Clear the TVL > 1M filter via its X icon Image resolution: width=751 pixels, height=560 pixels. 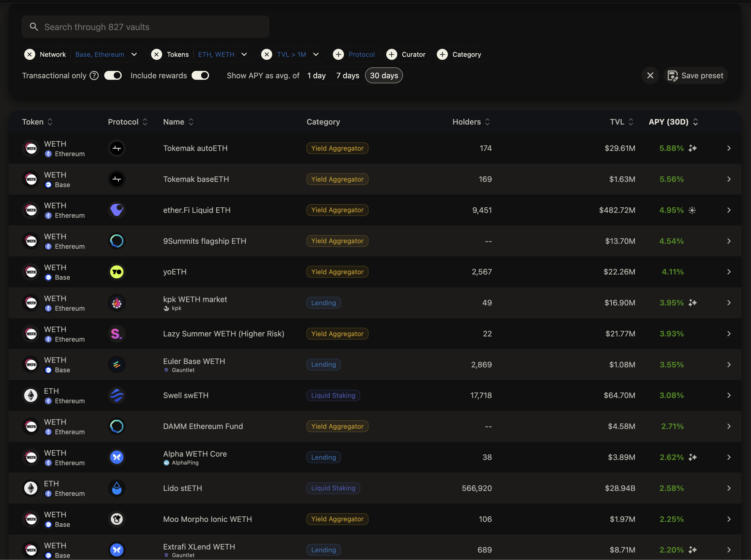pos(267,54)
